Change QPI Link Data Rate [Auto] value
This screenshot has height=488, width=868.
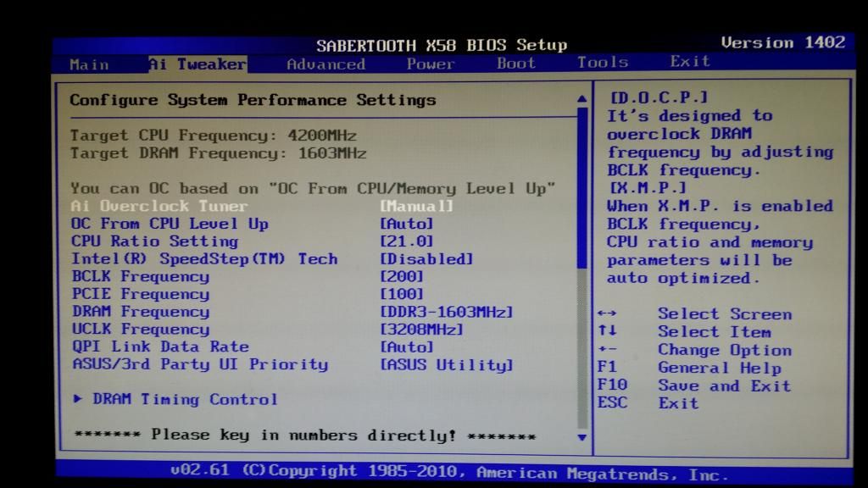(x=406, y=347)
